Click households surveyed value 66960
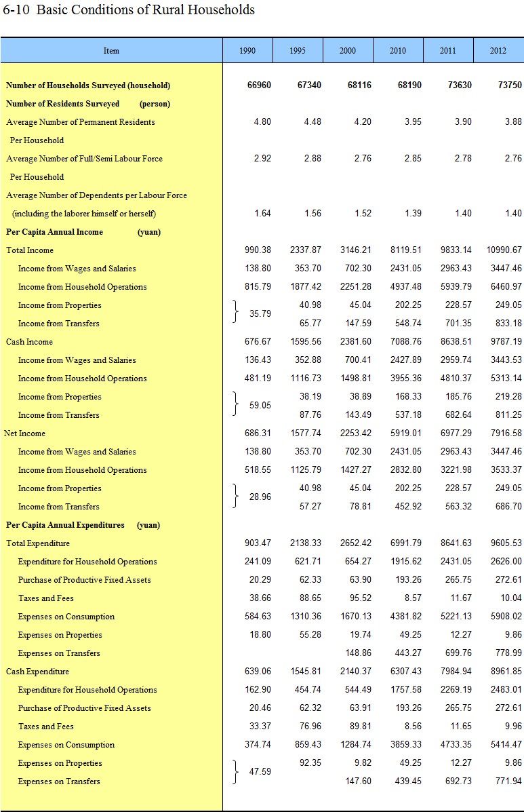The height and width of the screenshot is (812, 524). click(259, 85)
